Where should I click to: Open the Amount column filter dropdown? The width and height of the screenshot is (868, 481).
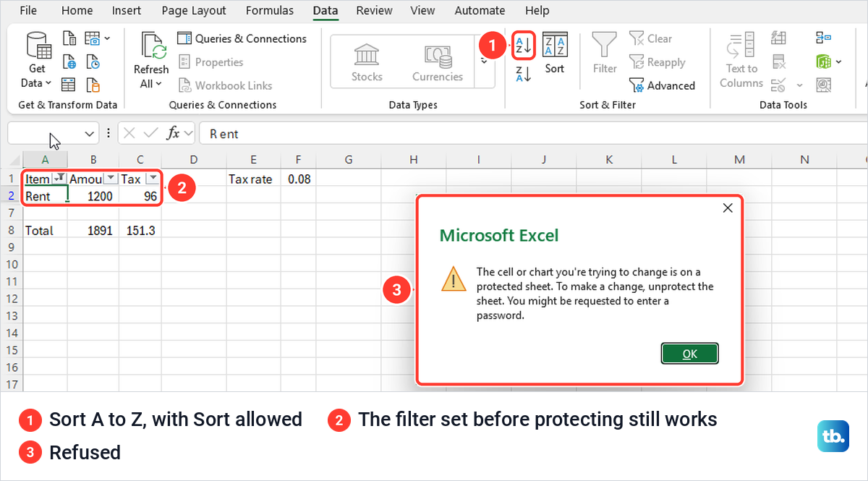click(x=111, y=179)
